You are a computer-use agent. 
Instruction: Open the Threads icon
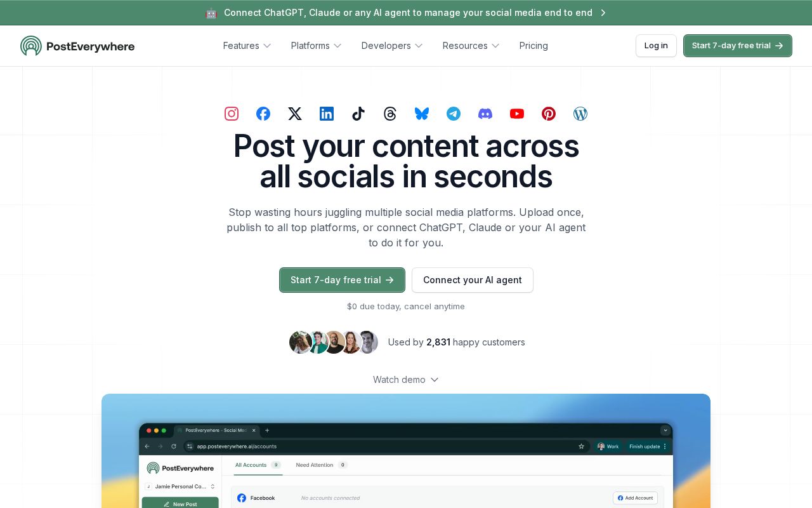coord(390,114)
